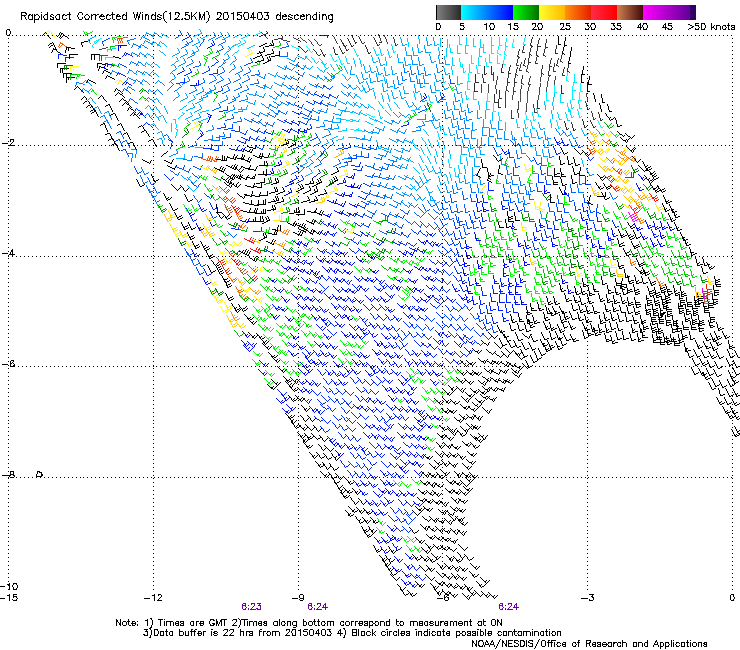Click the green 15-20 knots legend swatch
Viewport: 740px width, 650px height.
pyautogui.click(x=526, y=12)
